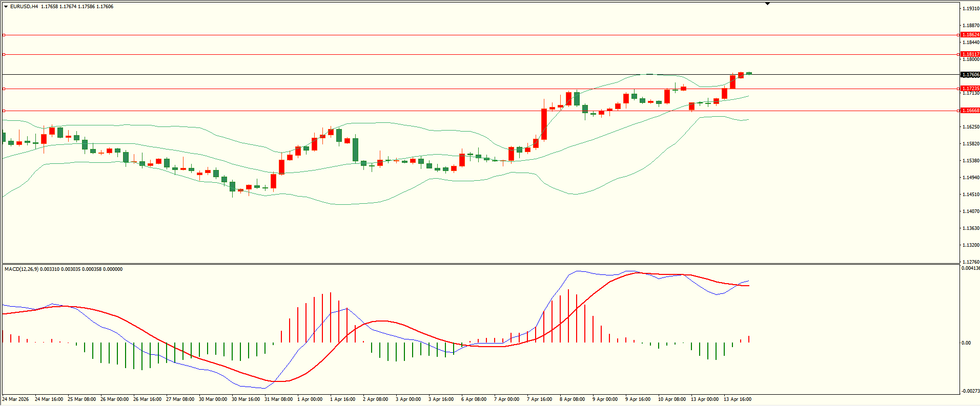The width and height of the screenshot is (980, 406).
Task: Click the '24 Mar 2026' time axis label
Action: 15,399
